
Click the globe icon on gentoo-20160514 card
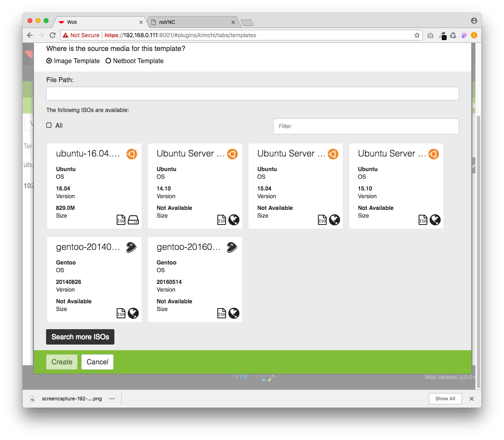pyautogui.click(x=234, y=313)
